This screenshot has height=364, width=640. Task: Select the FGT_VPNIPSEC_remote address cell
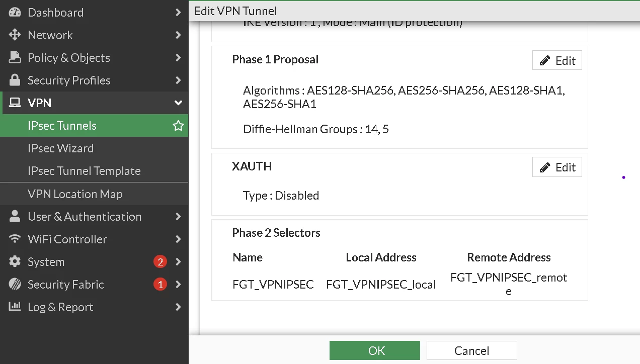coord(509,284)
